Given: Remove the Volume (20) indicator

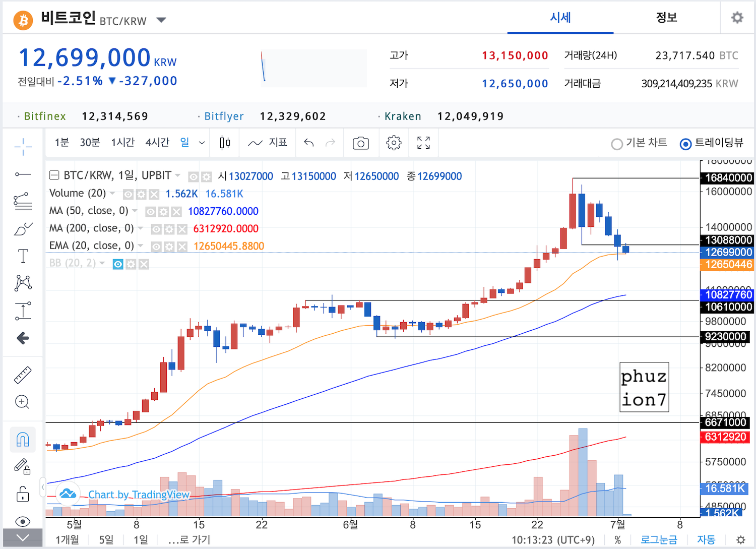Looking at the screenshot, I should pos(154,194).
